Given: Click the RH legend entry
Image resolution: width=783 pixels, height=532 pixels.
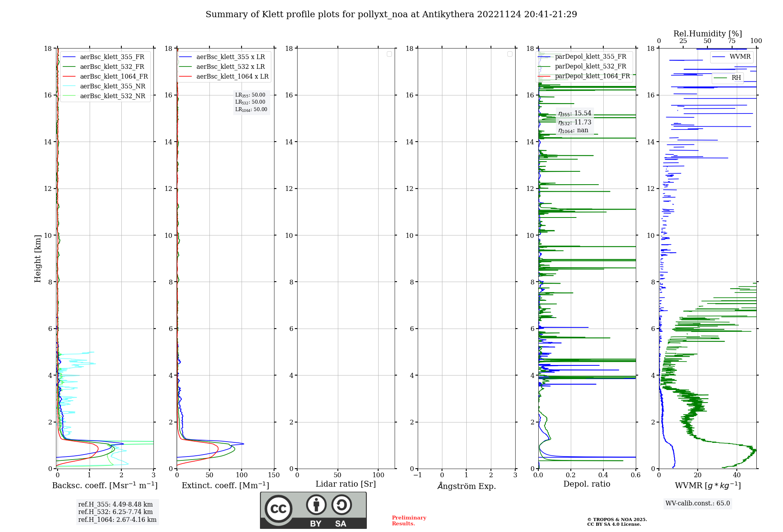Looking at the screenshot, I should (x=727, y=78).
